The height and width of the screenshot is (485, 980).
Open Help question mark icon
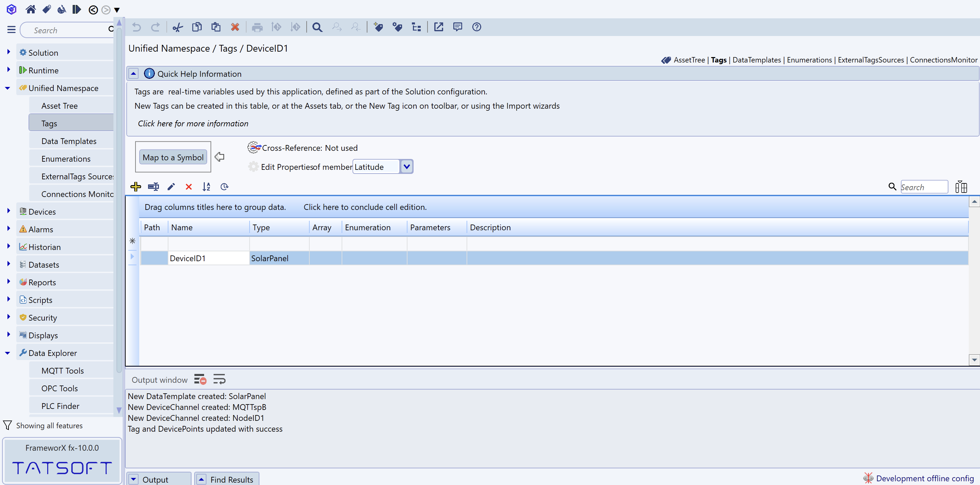[477, 27]
